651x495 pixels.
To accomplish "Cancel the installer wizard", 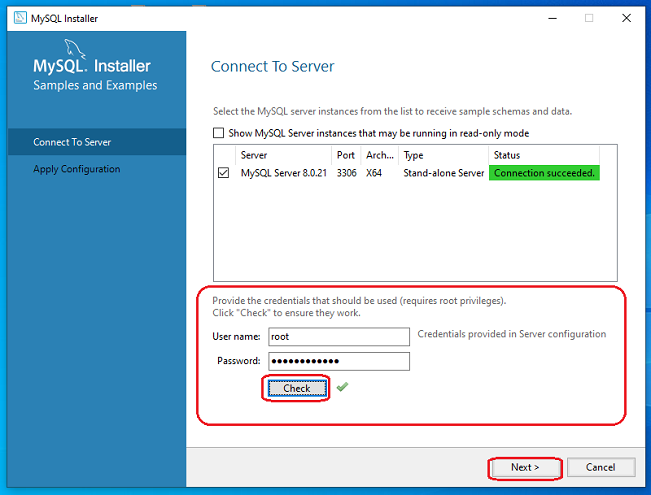I will pyautogui.click(x=601, y=468).
